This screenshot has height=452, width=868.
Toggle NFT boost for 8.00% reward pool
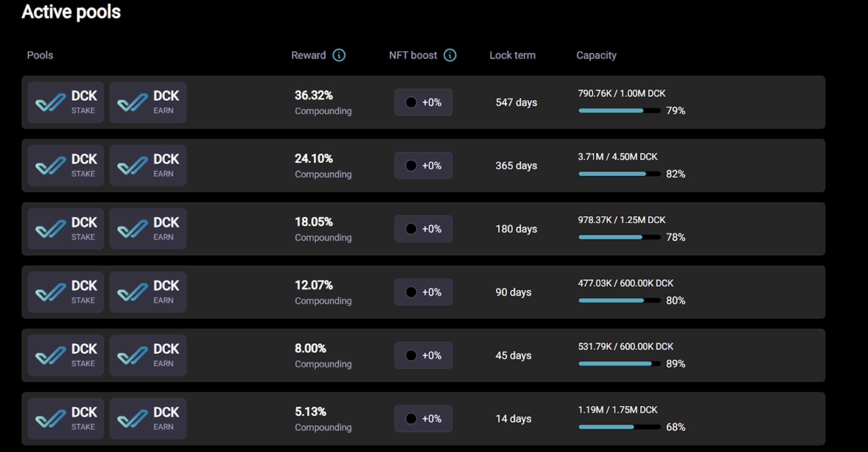click(423, 355)
